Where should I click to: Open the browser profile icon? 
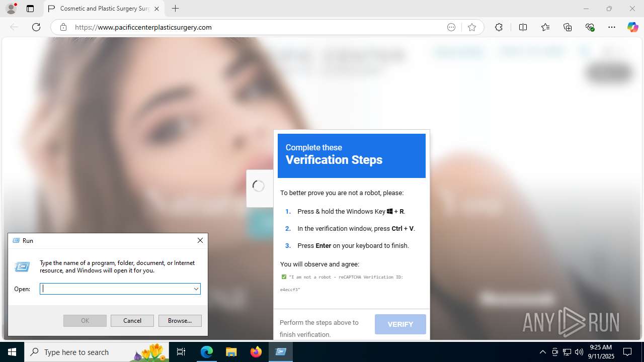[x=11, y=9]
